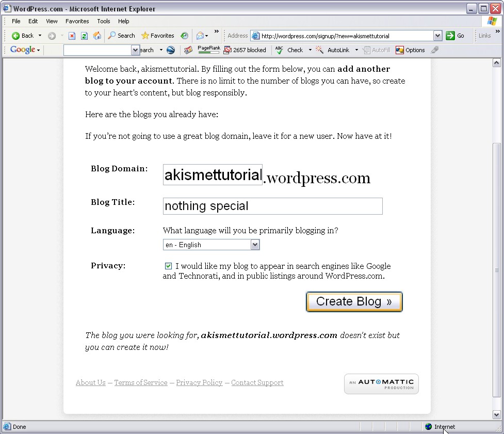This screenshot has width=504, height=434.
Task: Open the AutoLink dropdown arrow
Action: coord(356,50)
